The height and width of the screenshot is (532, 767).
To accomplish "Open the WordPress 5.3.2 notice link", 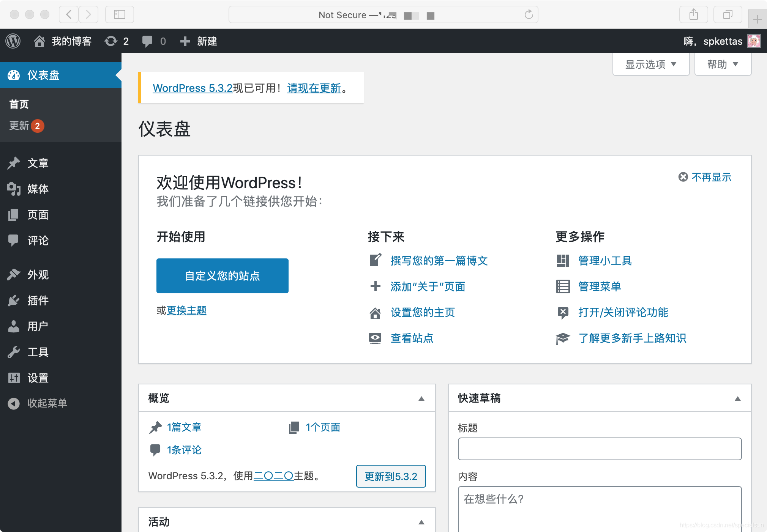I will [193, 88].
